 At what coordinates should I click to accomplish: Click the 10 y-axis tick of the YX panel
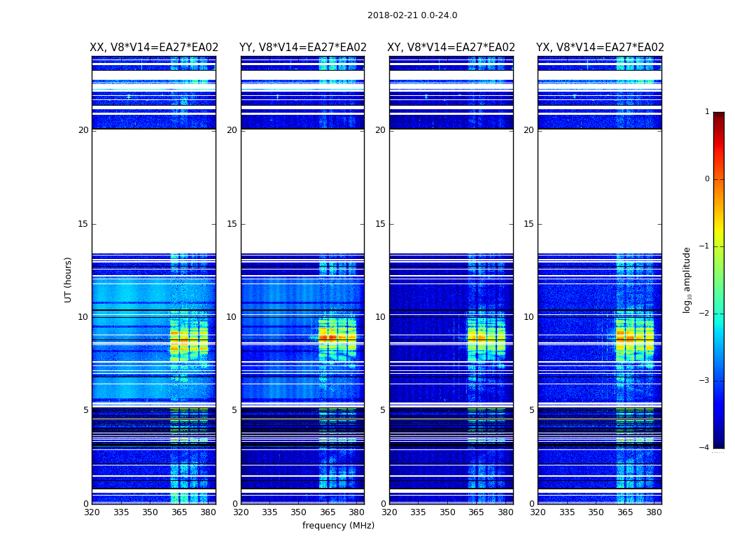528,317
